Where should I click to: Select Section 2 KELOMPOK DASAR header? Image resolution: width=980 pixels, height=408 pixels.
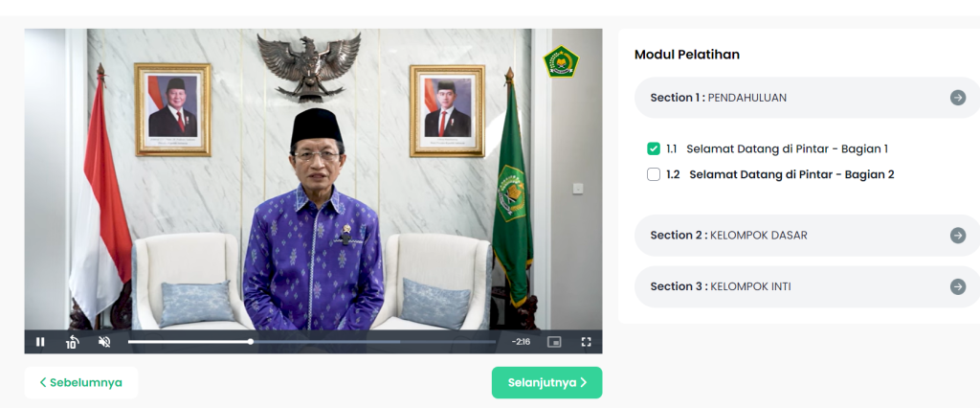coord(807,236)
